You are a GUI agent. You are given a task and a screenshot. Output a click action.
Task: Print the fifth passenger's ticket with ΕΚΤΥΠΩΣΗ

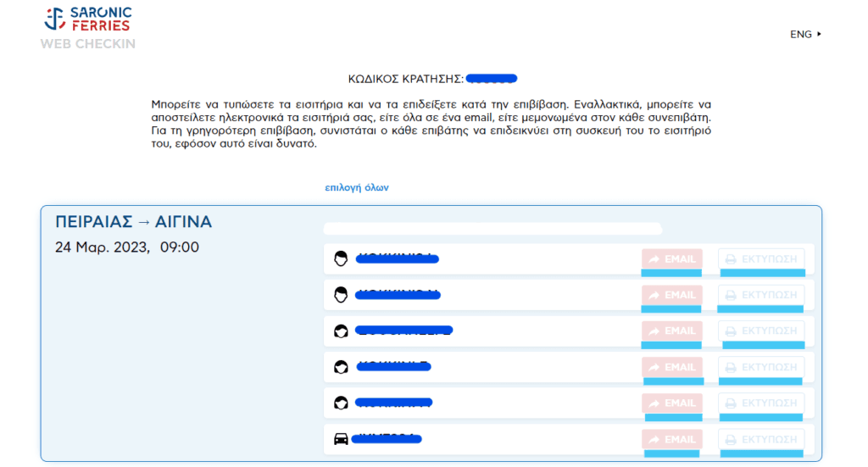coord(760,403)
